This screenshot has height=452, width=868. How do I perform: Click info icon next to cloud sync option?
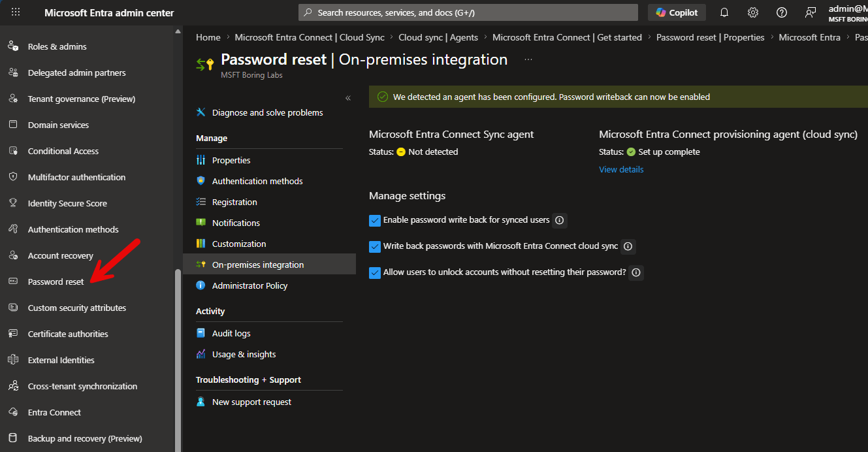click(x=628, y=246)
